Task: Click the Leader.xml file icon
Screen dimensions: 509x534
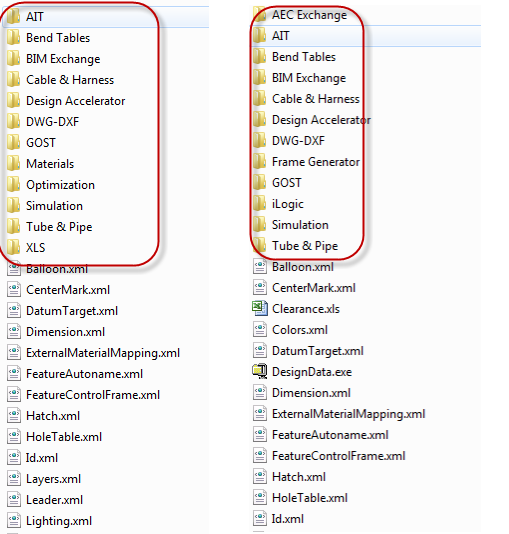Action: click(14, 500)
